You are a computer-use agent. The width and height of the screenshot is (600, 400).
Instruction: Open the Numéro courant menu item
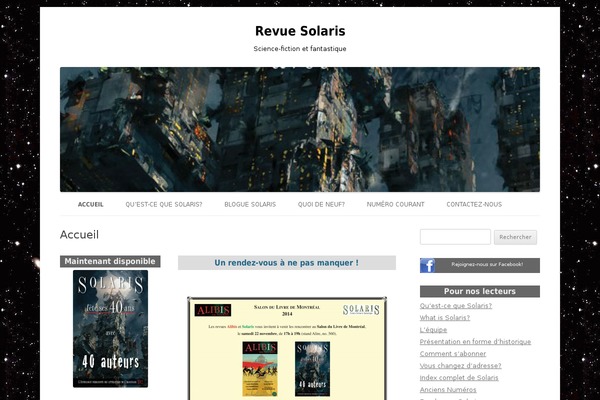click(x=395, y=204)
